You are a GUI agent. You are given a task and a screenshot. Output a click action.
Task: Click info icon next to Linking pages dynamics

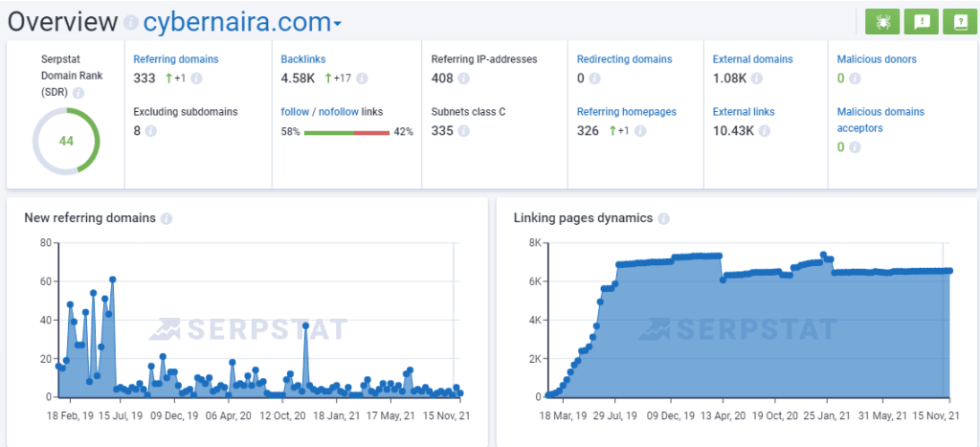[664, 219]
